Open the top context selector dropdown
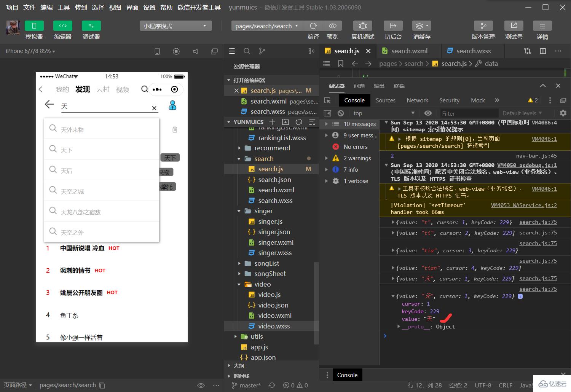Screen dimensions: 571x392 [384, 113]
